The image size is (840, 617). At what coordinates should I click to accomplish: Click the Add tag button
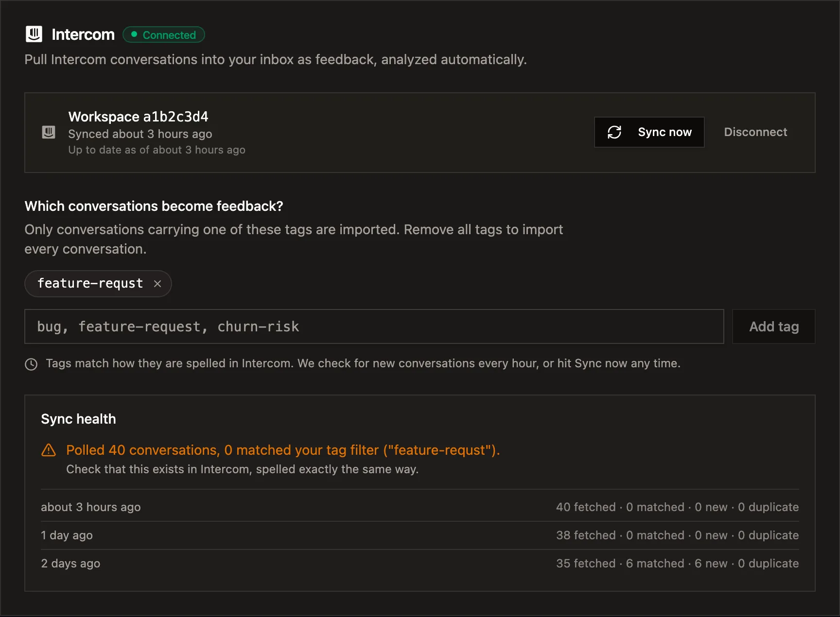[774, 326]
